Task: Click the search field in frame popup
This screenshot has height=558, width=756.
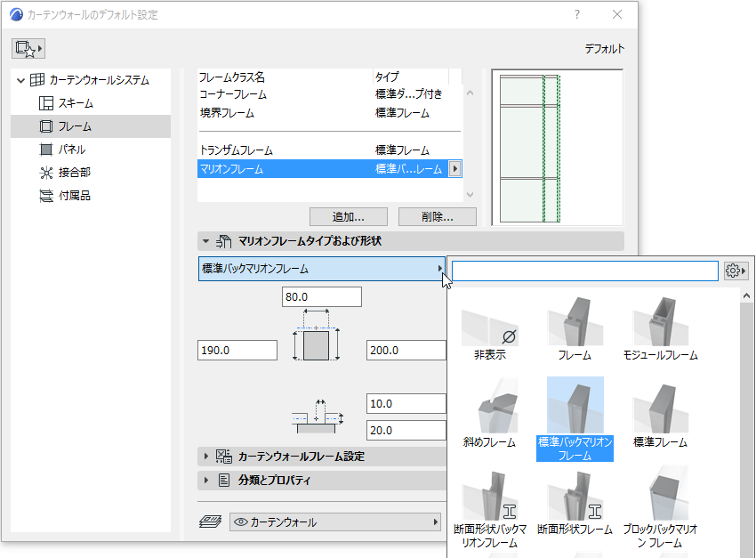Action: point(585,271)
